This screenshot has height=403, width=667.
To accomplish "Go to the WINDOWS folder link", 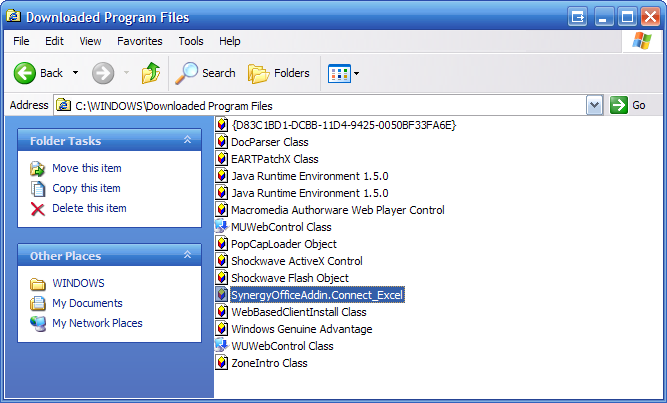I will [x=78, y=283].
